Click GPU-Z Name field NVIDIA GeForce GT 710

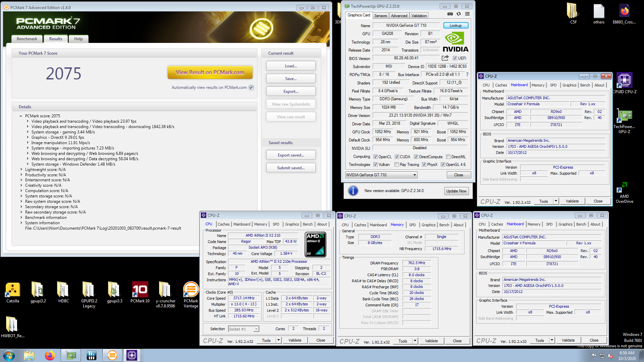[406, 25]
